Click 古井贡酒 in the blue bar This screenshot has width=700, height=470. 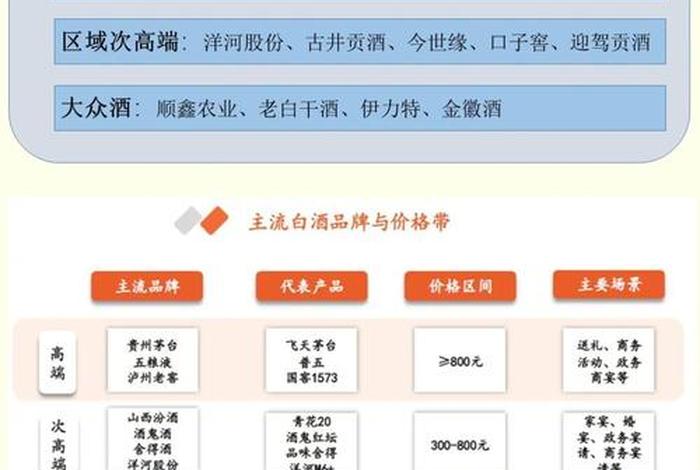(346, 42)
